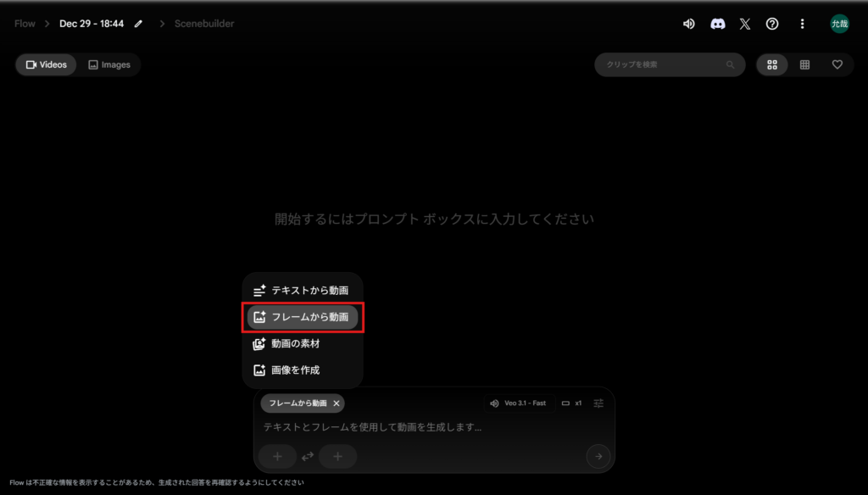Open the X (Twitter) icon
This screenshot has width=868, height=495.
pos(744,24)
